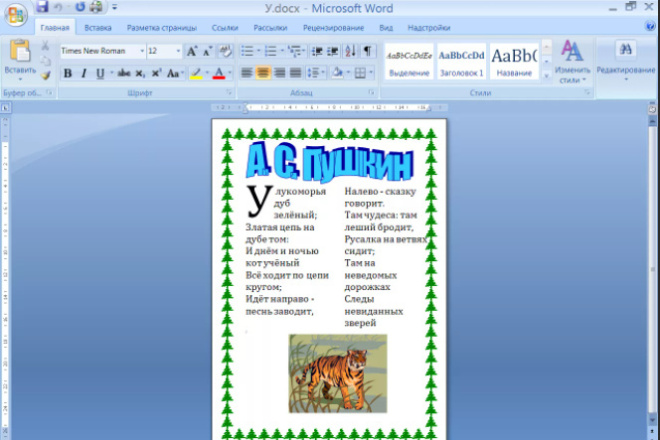Switch to the Главная tab
The height and width of the screenshot is (440, 660).
tap(55, 28)
